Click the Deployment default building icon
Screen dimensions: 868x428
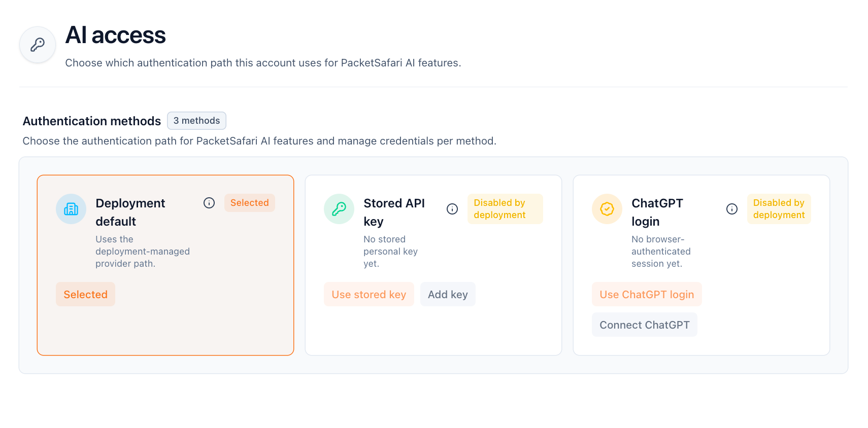coord(71,209)
